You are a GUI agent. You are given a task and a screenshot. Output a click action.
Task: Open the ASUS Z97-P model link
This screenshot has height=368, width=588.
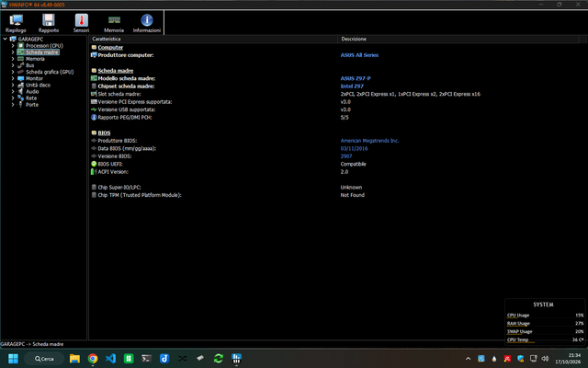[356, 78]
